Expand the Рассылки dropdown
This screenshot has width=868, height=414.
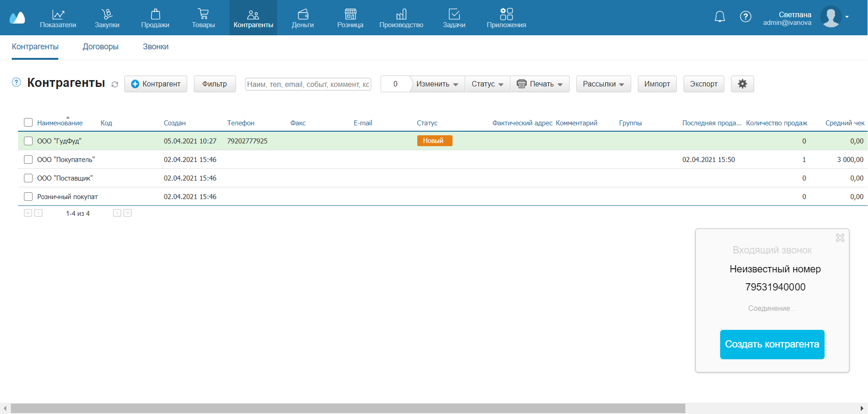(603, 84)
